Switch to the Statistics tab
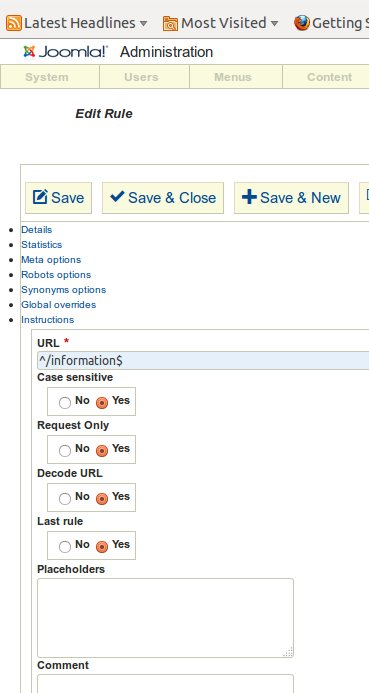Image resolution: width=369 pixels, height=693 pixels. point(42,244)
